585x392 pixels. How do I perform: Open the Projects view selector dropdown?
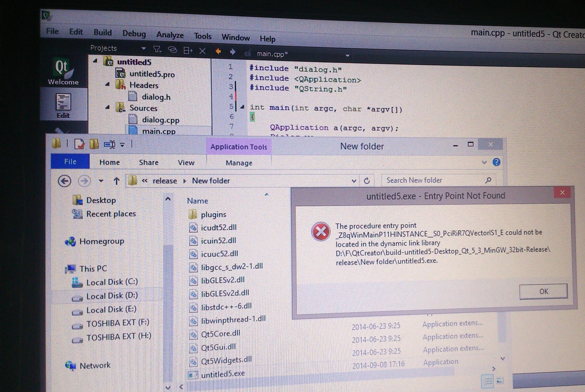(143, 48)
